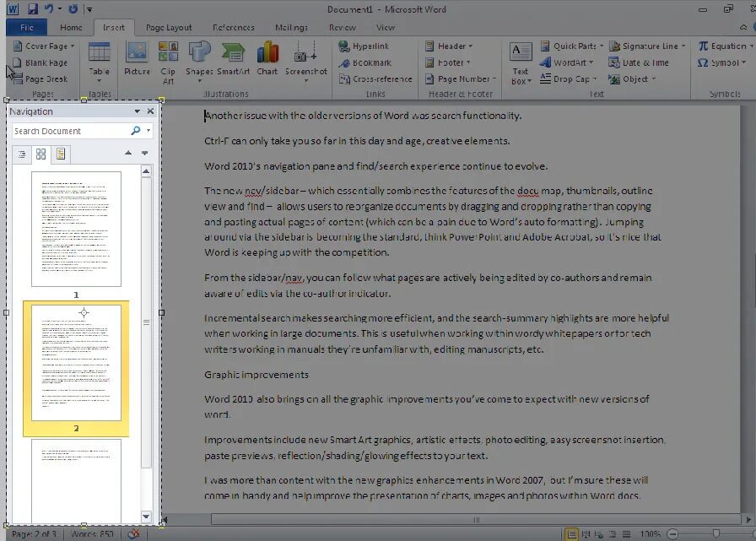Image resolution: width=756 pixels, height=541 pixels.
Task: Insert Date & Time
Action: pyautogui.click(x=639, y=62)
